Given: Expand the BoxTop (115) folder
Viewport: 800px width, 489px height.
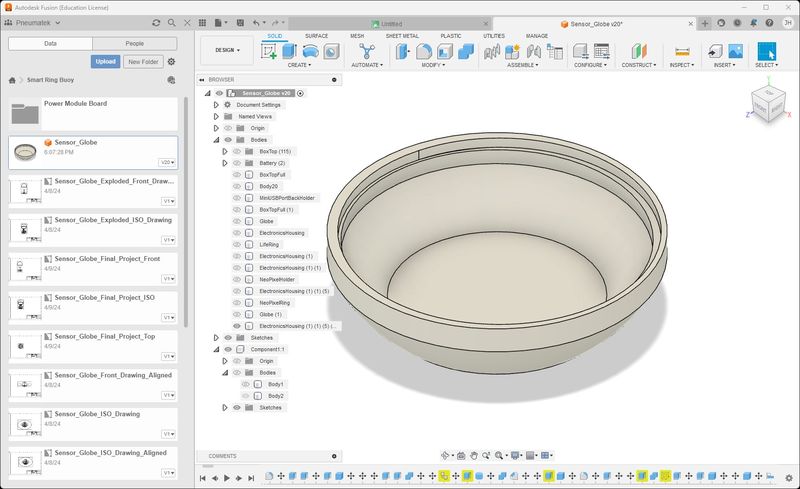Looking at the screenshot, I should [224, 152].
